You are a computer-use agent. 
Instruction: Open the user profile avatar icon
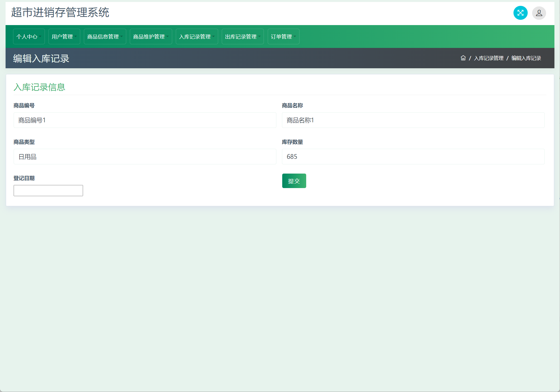click(539, 13)
